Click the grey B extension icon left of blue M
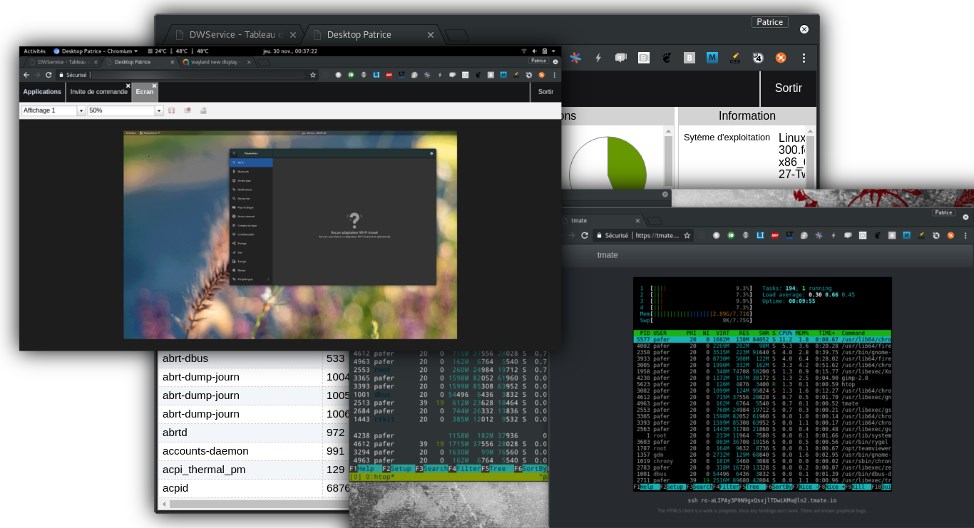Viewport: 974px width, 528px height. pos(690,58)
